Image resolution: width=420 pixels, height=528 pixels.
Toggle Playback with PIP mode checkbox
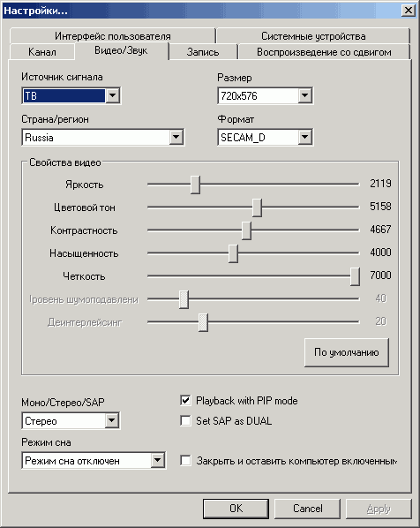[185, 400]
